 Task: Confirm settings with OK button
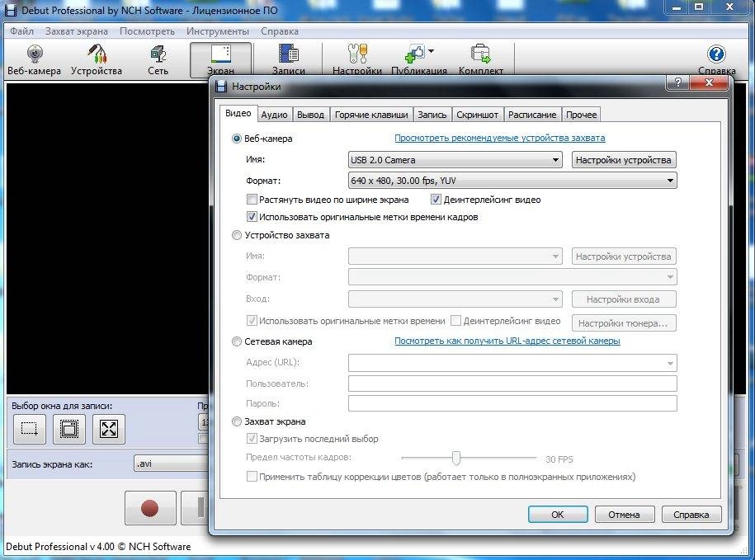click(558, 515)
